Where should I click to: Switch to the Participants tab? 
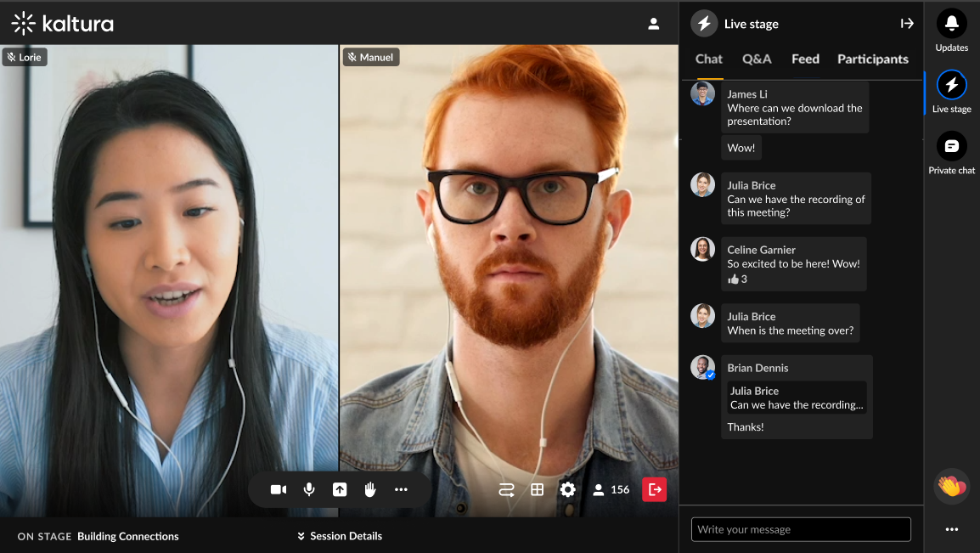(x=872, y=59)
